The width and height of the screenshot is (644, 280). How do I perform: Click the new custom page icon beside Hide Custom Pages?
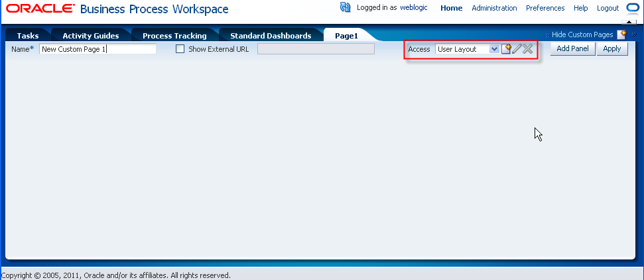622,35
